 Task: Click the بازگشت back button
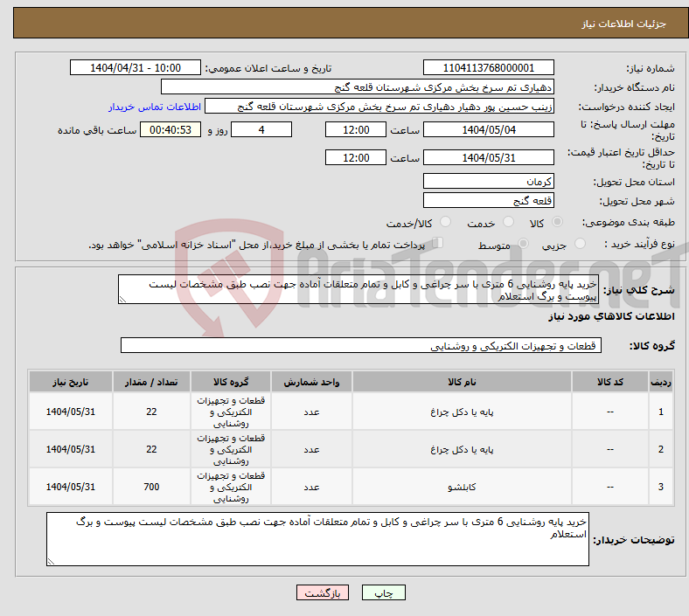[x=323, y=592]
